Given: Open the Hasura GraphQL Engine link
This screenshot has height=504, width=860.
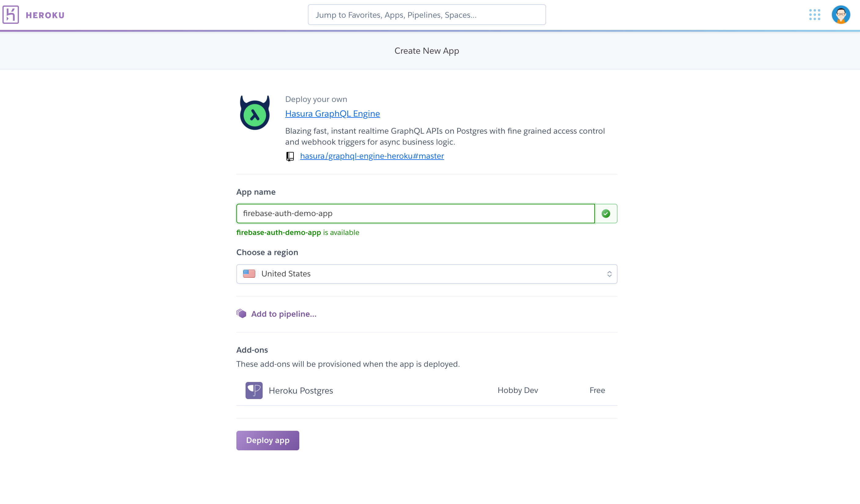Looking at the screenshot, I should [332, 113].
